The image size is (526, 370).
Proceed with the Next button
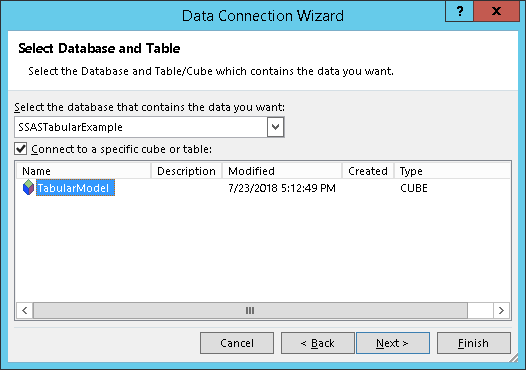click(x=393, y=343)
